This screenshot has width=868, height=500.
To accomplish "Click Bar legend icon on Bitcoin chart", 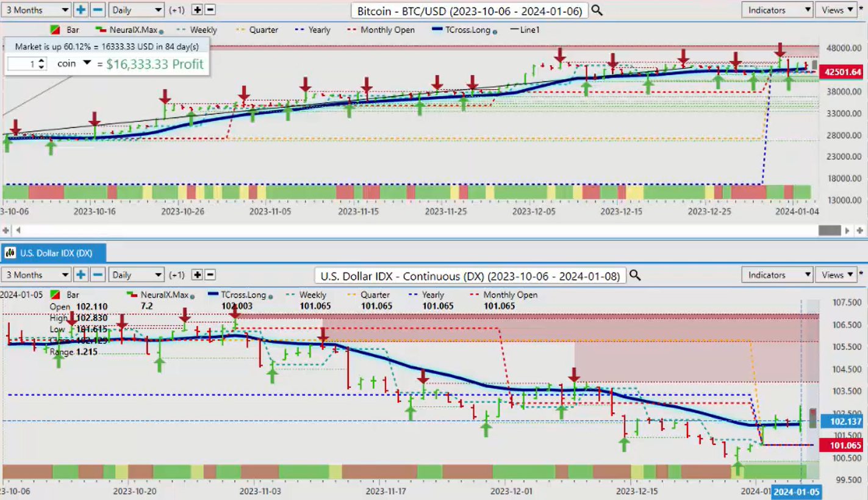I will click(54, 30).
